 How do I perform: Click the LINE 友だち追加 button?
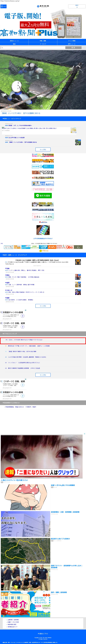point(43,195)
